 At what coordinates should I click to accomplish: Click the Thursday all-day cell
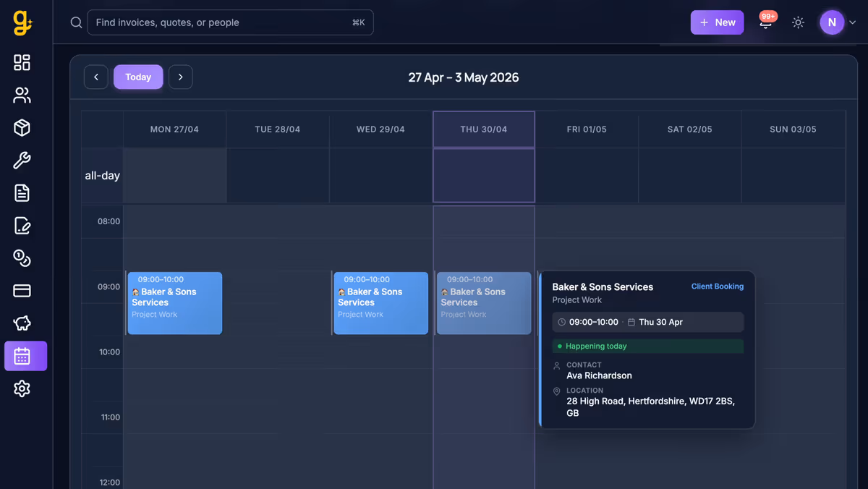pyautogui.click(x=484, y=176)
